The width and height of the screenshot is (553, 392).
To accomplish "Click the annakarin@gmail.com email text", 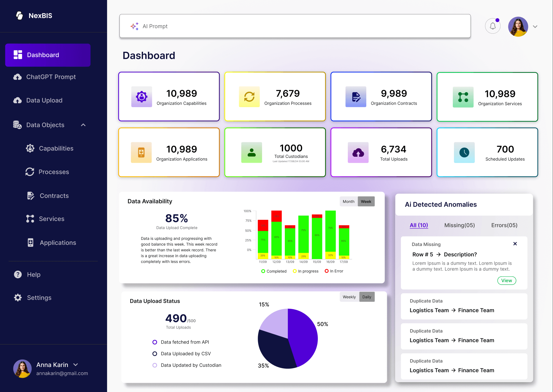I will pyautogui.click(x=62, y=373).
